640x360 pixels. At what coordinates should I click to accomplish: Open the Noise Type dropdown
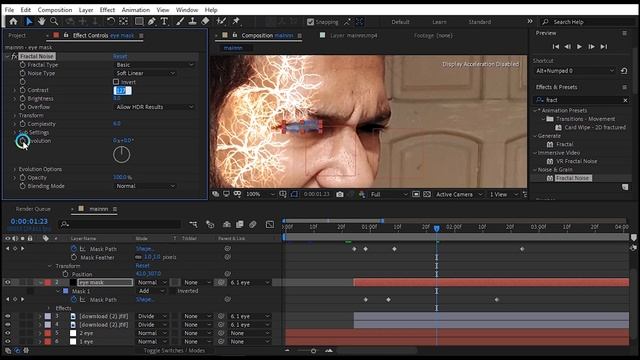tap(145, 73)
